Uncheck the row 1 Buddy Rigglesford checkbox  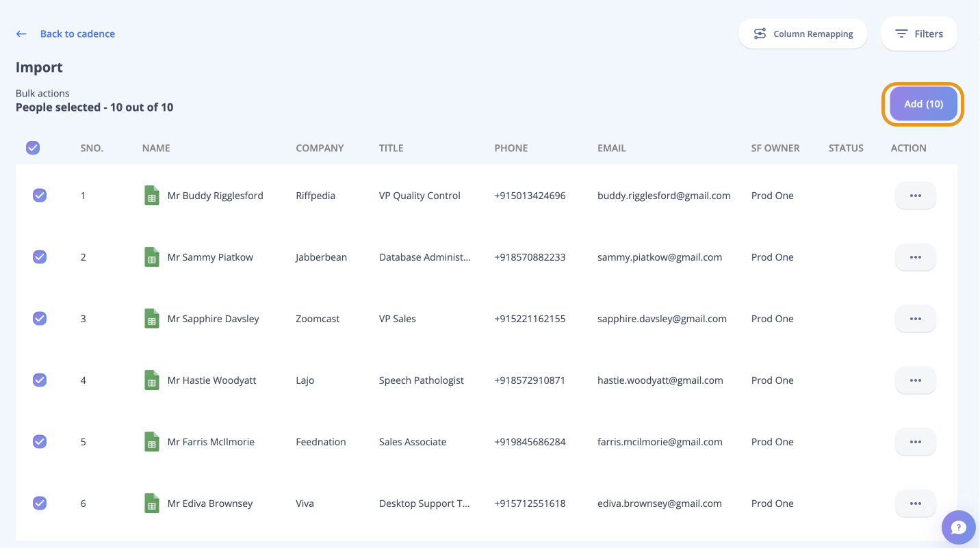click(40, 196)
